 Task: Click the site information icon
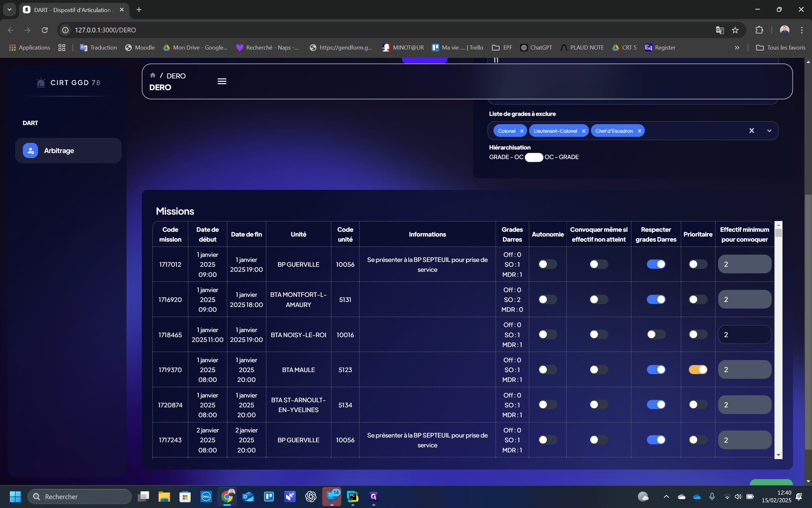point(65,30)
